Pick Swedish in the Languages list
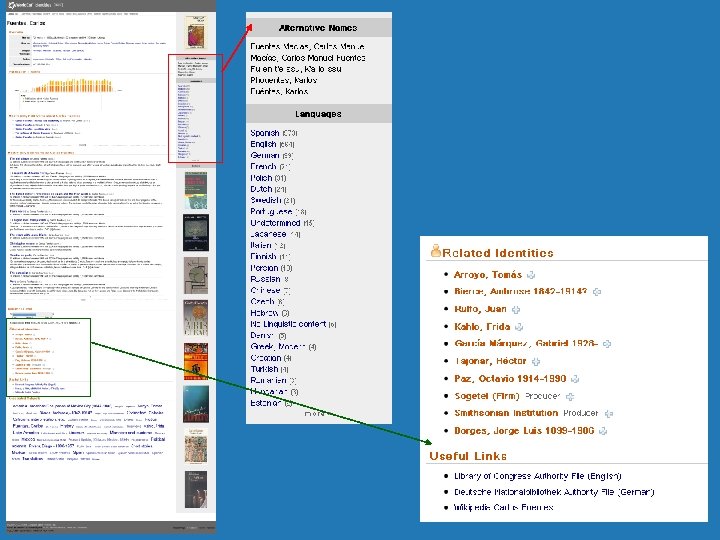720x540 pixels. click(266, 200)
